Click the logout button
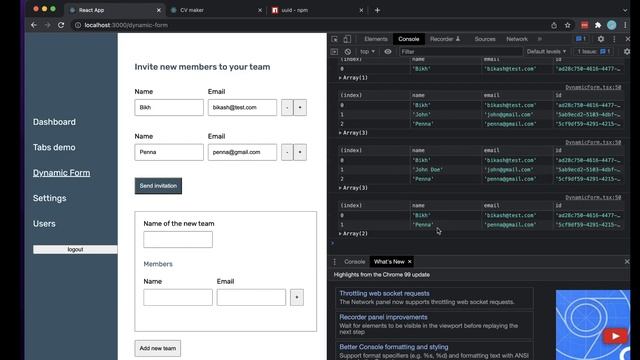This screenshot has height=360, width=640. click(x=75, y=249)
